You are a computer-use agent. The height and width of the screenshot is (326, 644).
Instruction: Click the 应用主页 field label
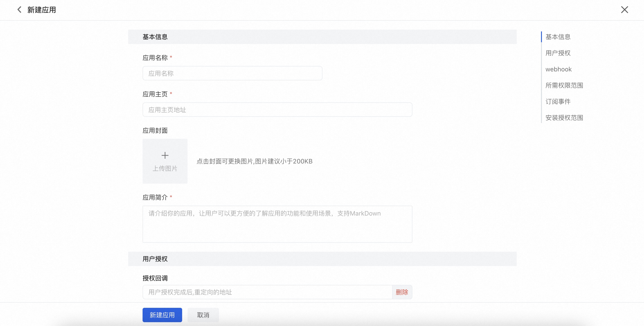point(155,94)
